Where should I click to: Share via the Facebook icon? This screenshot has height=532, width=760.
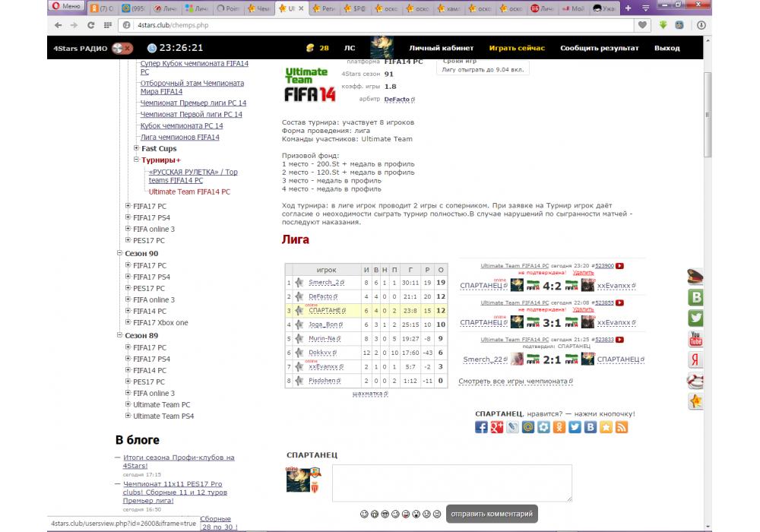click(481, 427)
